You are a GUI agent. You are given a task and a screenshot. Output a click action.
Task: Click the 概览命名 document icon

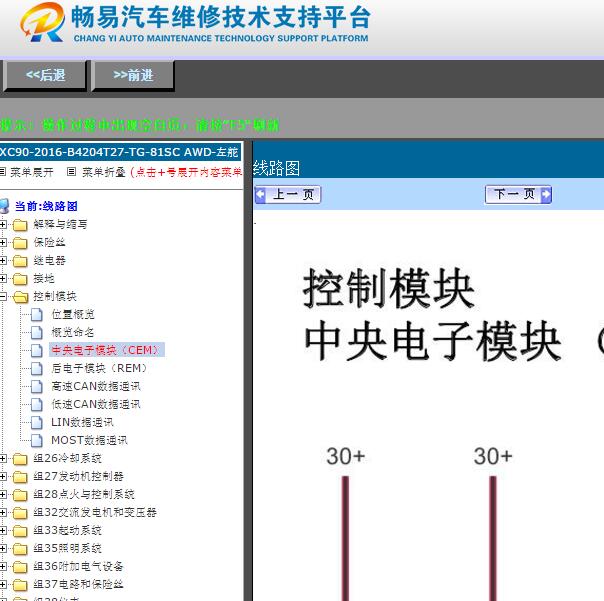(37, 332)
